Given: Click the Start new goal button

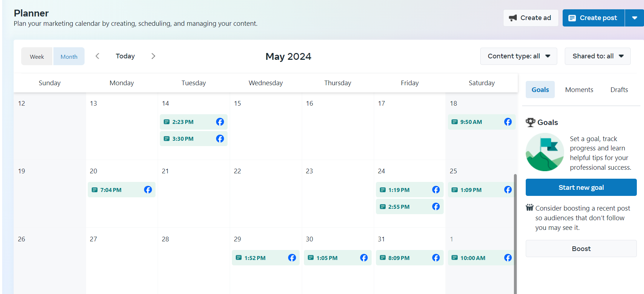Looking at the screenshot, I should pyautogui.click(x=581, y=188).
